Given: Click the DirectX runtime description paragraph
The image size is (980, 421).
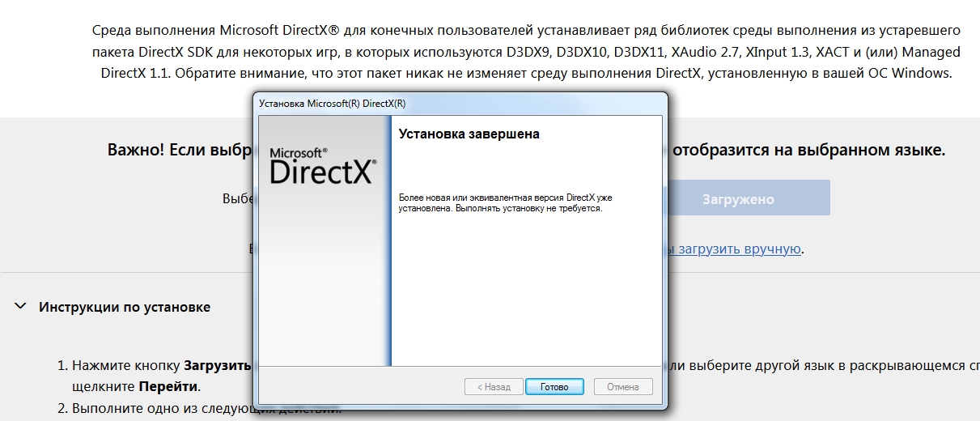Looking at the screenshot, I should click(527, 52).
